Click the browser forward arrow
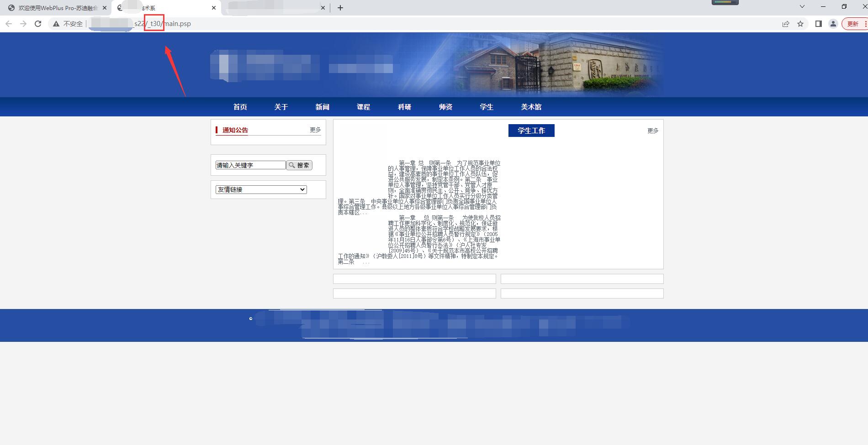The width and height of the screenshot is (868, 445). [x=23, y=24]
